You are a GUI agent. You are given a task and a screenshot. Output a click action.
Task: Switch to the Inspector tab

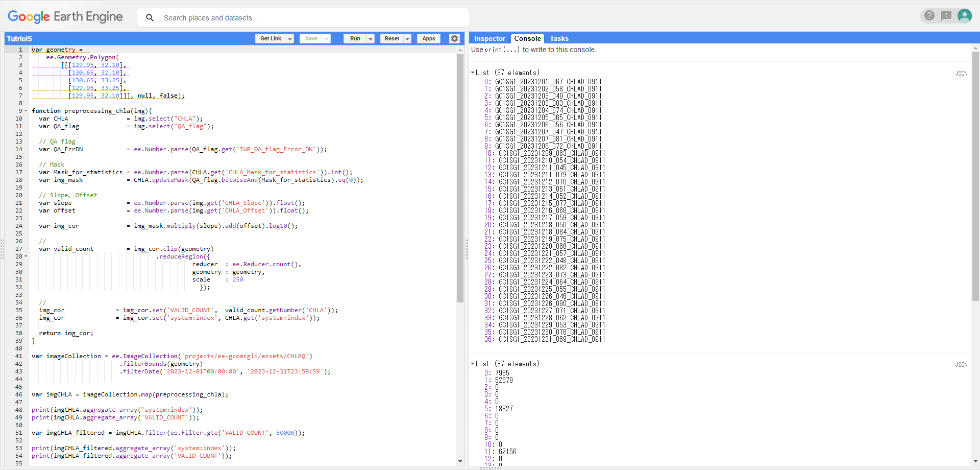(489, 39)
